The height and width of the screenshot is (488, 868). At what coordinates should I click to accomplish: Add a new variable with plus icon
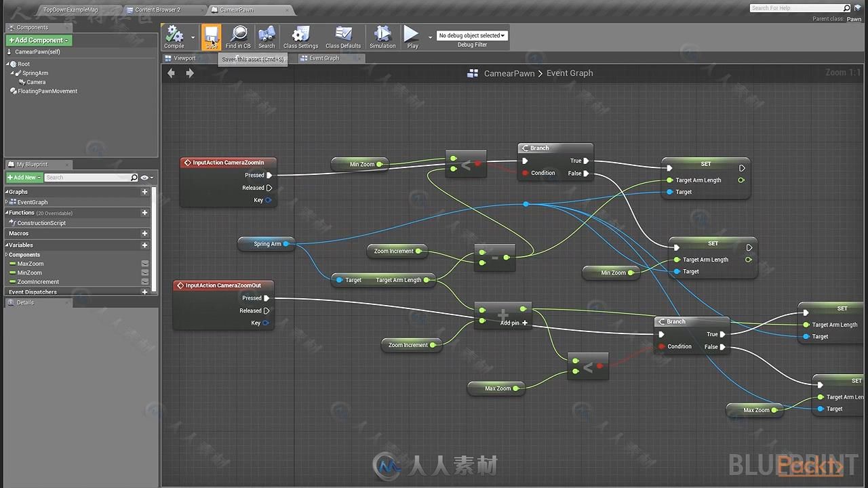[x=144, y=245]
